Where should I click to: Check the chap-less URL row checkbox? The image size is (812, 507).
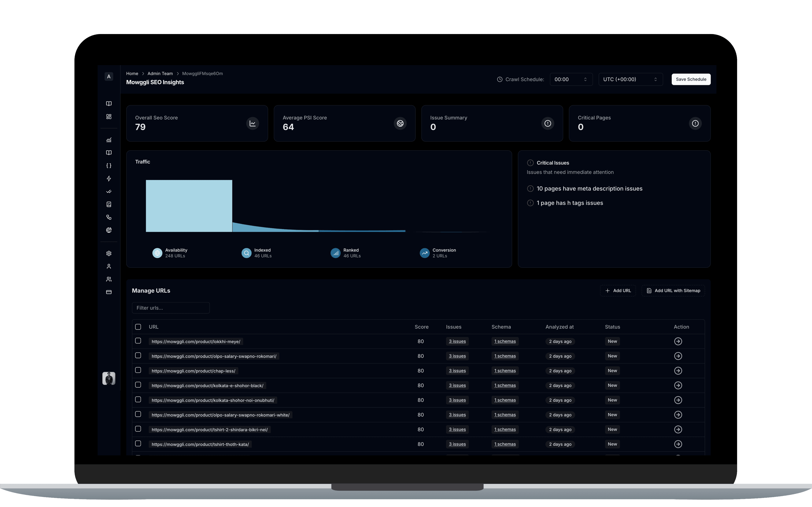138,370
